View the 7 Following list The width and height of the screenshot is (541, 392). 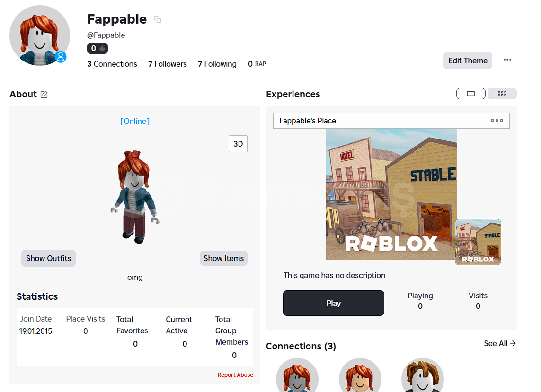pos(217,64)
